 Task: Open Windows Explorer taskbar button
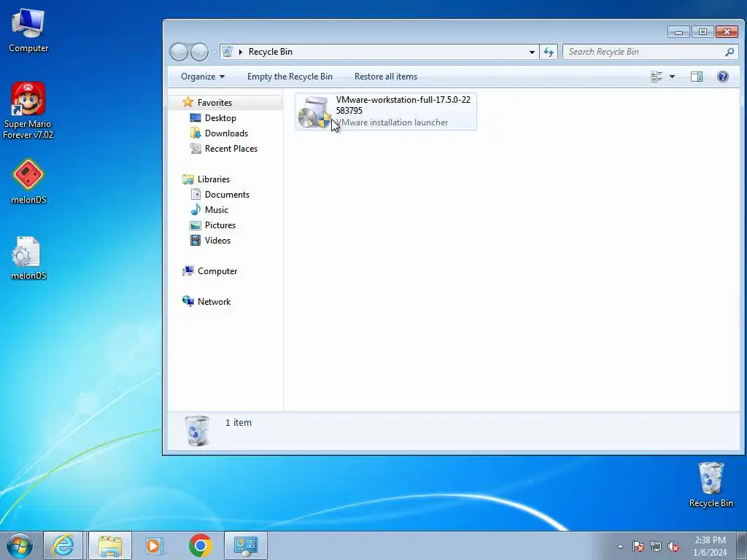tap(110, 545)
